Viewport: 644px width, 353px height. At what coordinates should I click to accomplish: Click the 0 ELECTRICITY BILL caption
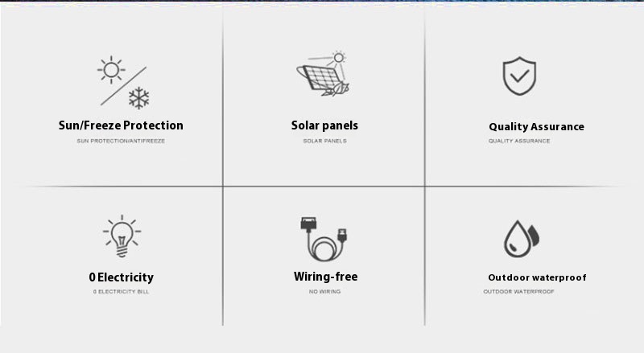pyautogui.click(x=121, y=291)
